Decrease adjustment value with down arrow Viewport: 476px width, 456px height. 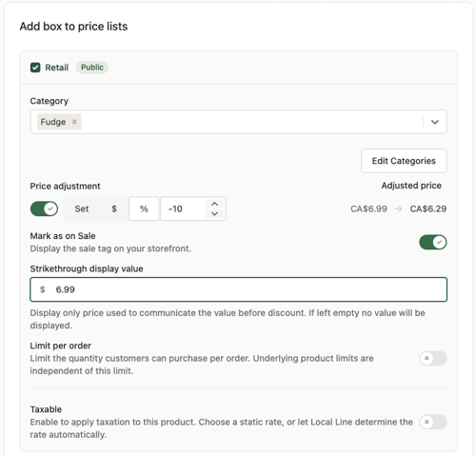click(215, 213)
